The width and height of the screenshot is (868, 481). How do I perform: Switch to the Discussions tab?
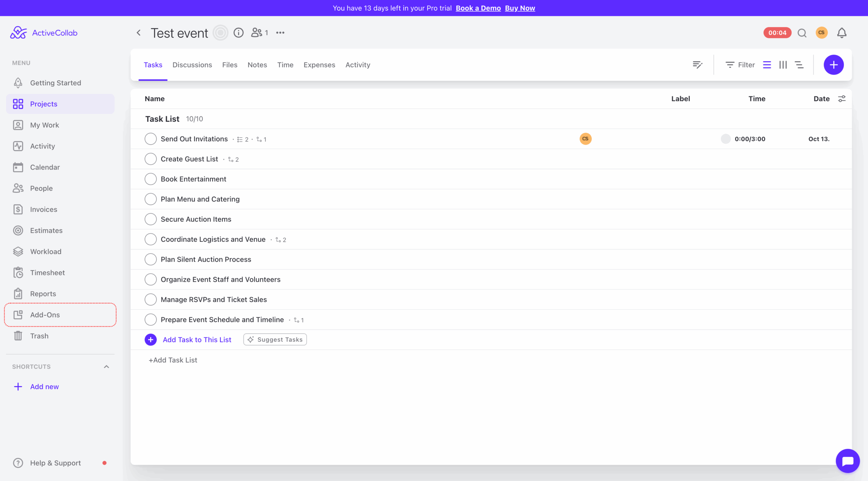(x=192, y=65)
